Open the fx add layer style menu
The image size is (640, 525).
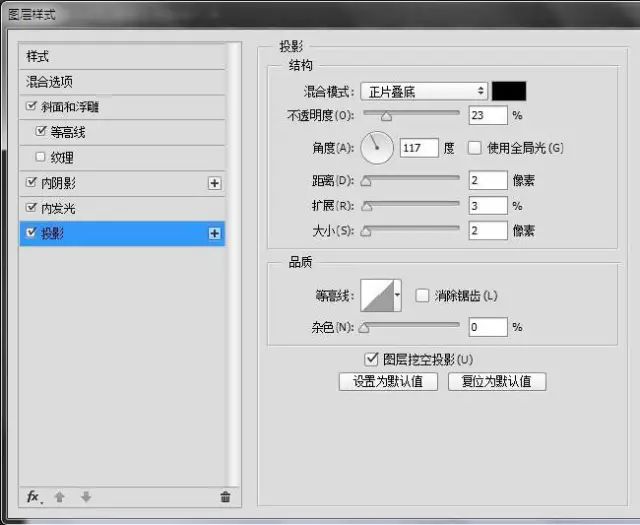[34, 497]
